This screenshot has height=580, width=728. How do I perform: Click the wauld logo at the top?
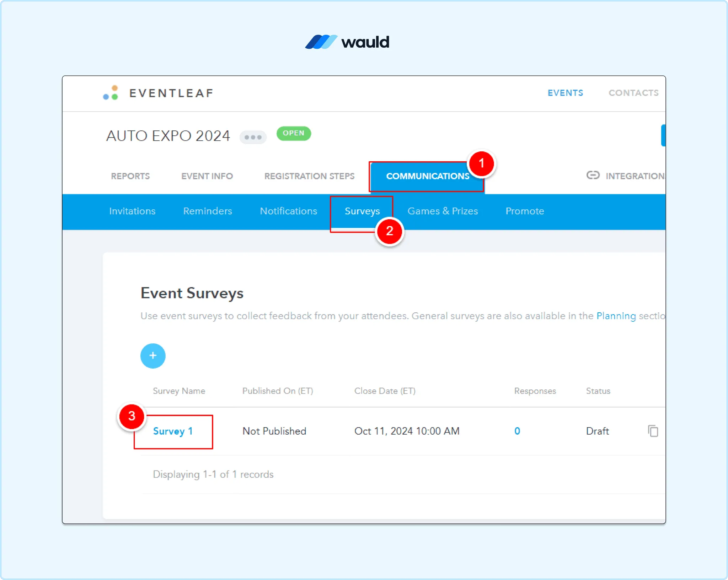(347, 42)
